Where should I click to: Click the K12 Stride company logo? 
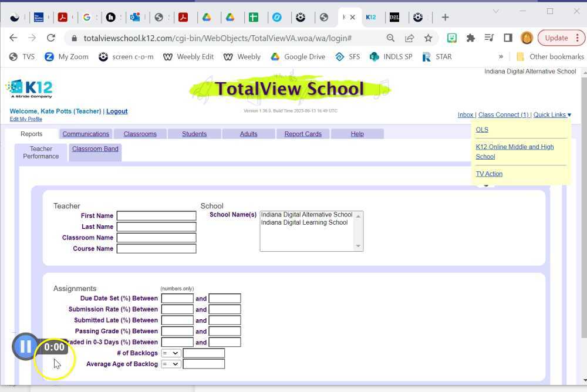point(29,89)
